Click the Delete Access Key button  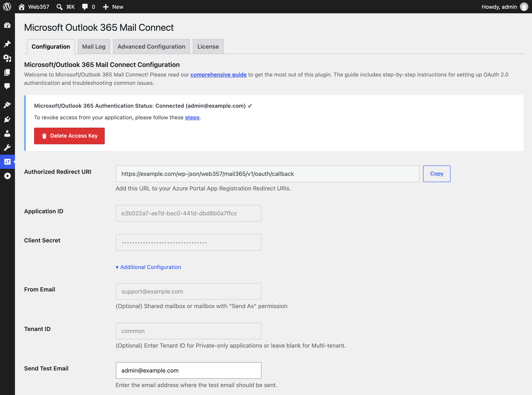tap(69, 136)
